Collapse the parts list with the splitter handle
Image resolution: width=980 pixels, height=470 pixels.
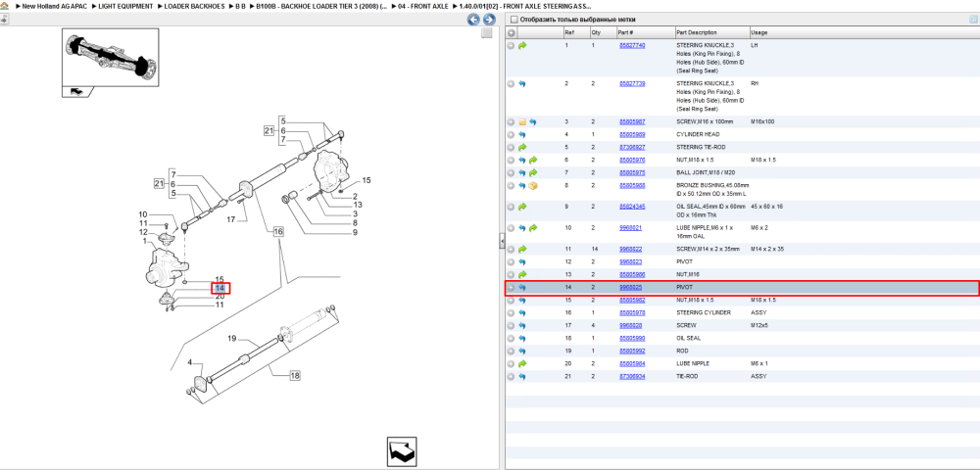coord(501,242)
